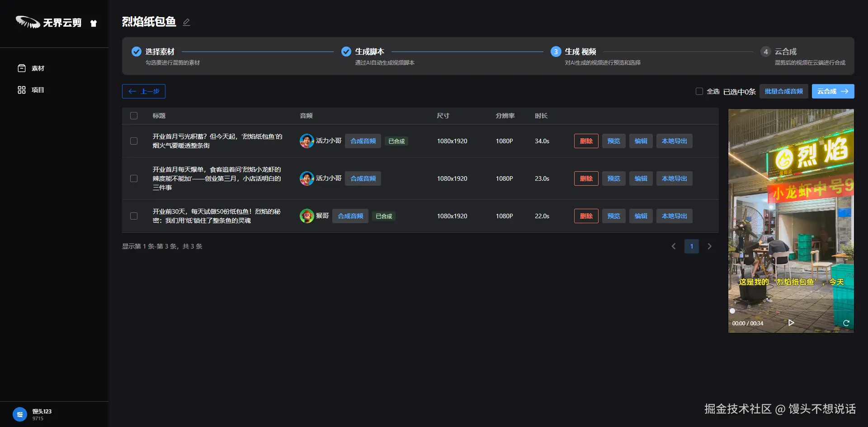Click 批量合成音频 button
The width and height of the screenshot is (868, 427).
(x=784, y=91)
